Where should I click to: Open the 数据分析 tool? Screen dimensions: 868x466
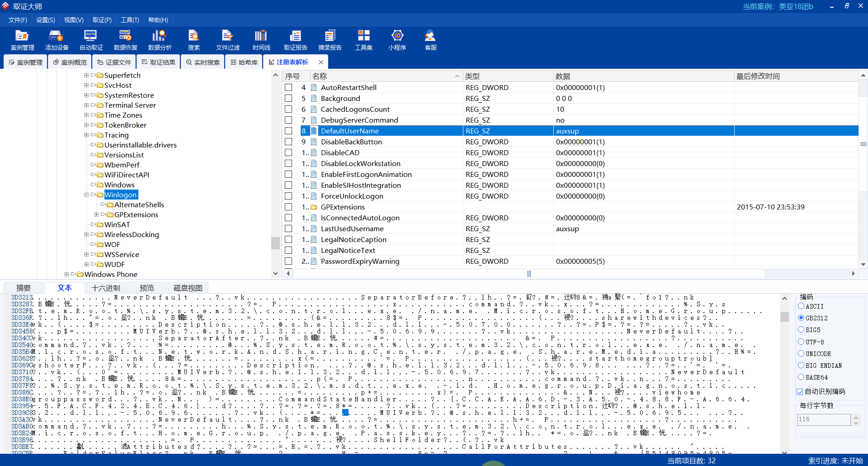point(160,40)
